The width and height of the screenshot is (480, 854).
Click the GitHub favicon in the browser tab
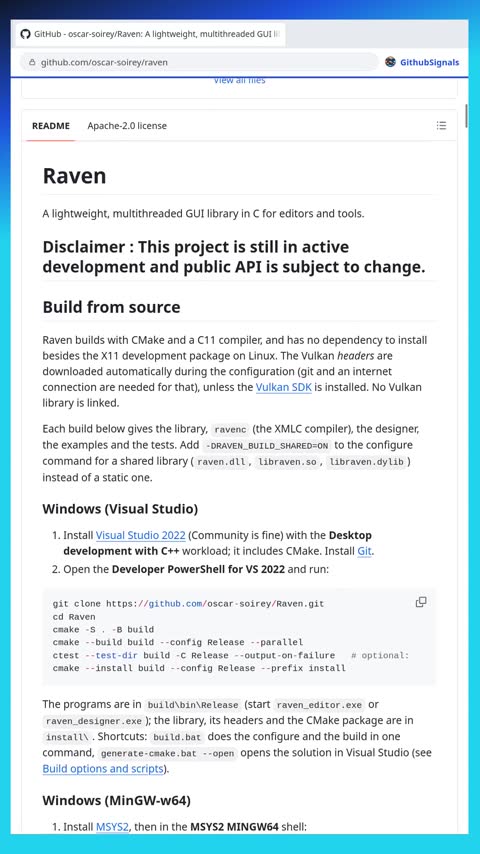[x=25, y=34]
